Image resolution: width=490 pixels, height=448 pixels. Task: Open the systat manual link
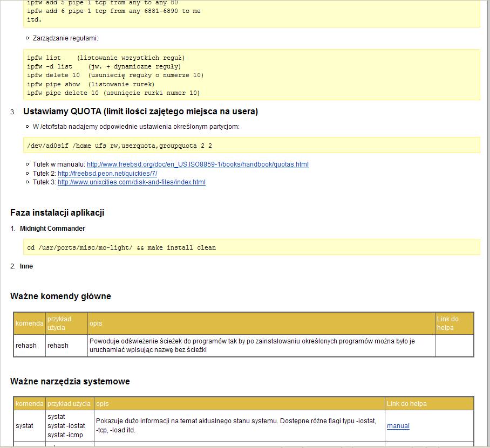(x=398, y=426)
